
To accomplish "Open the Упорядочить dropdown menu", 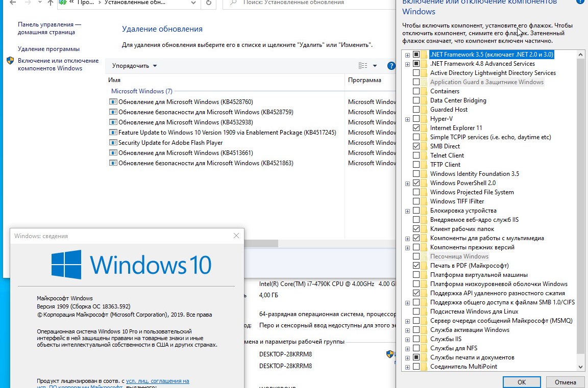I will (x=134, y=66).
